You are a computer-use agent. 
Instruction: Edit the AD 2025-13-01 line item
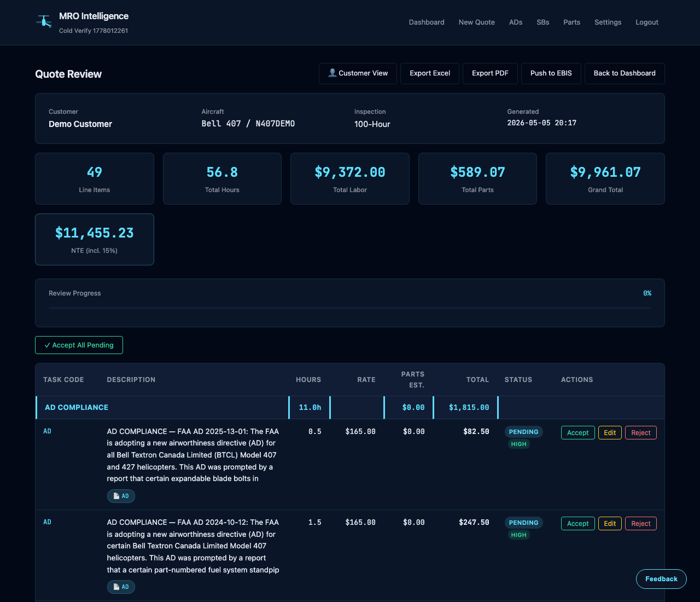coord(610,433)
